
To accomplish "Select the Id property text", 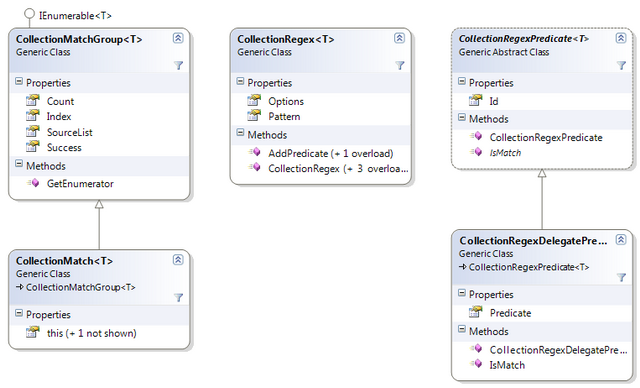I will point(494,101).
